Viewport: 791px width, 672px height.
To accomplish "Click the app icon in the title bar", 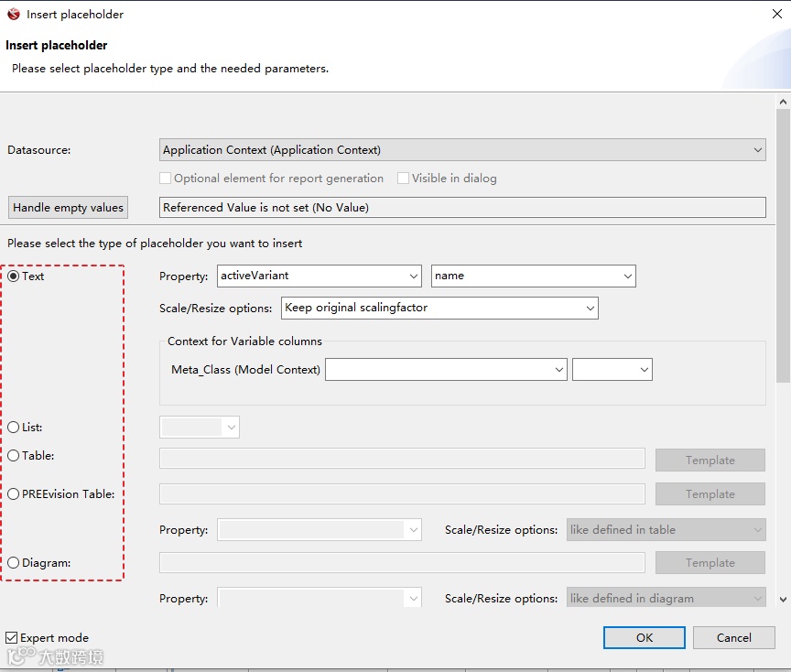I will (14, 14).
